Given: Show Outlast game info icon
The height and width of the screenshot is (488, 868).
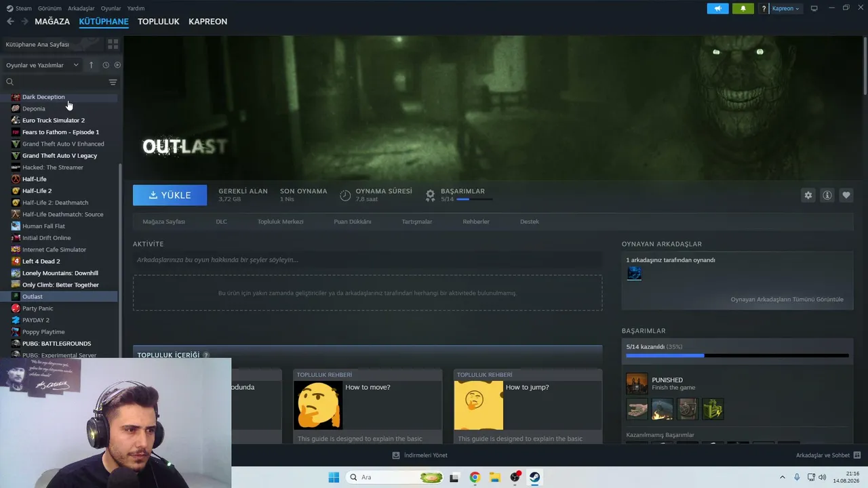Looking at the screenshot, I should [827, 195].
